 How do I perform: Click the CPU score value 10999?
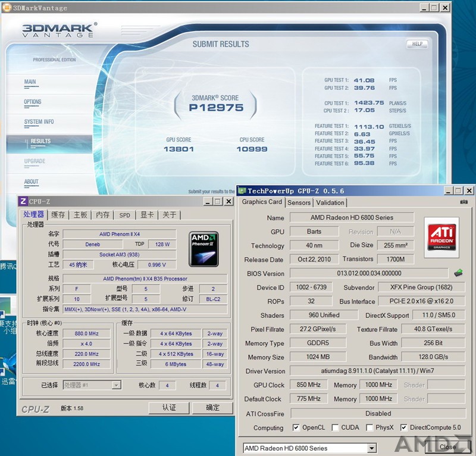[252, 149]
